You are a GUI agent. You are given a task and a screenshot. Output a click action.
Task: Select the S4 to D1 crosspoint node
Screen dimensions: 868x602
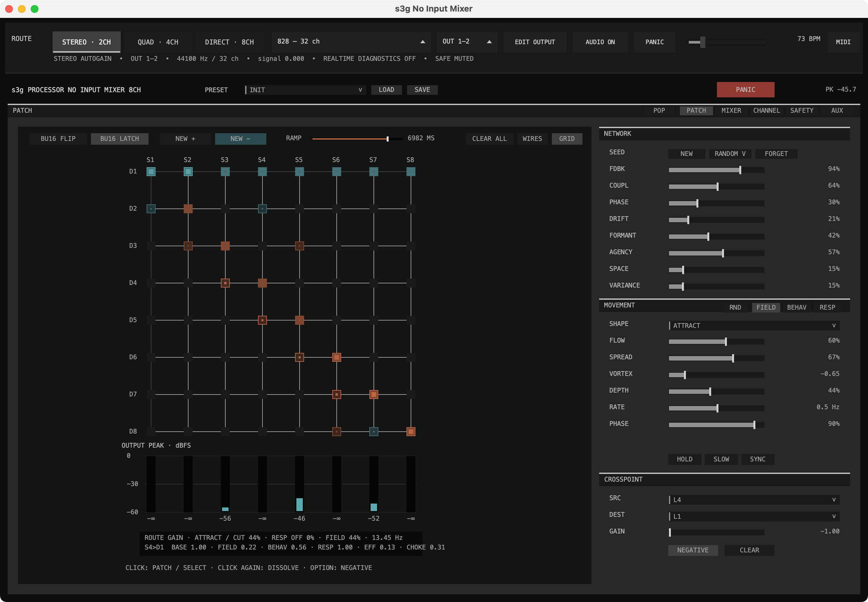coord(262,172)
